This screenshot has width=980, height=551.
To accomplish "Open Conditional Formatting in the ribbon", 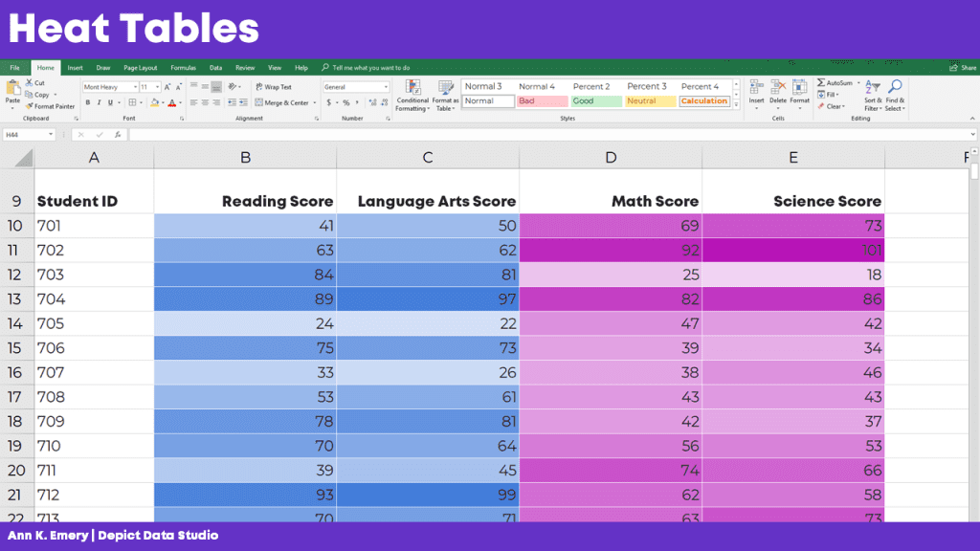I will [412, 96].
